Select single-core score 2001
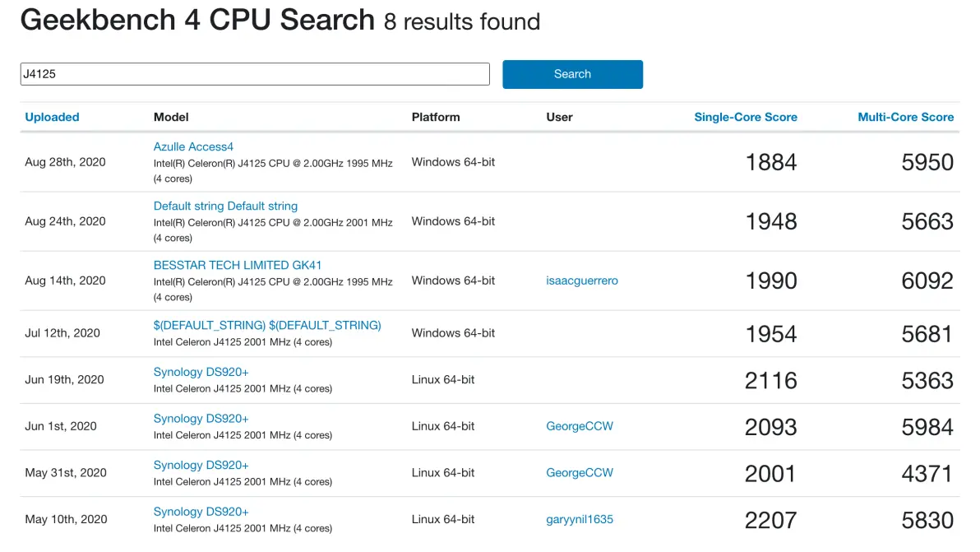This screenshot has width=980, height=552. click(770, 474)
